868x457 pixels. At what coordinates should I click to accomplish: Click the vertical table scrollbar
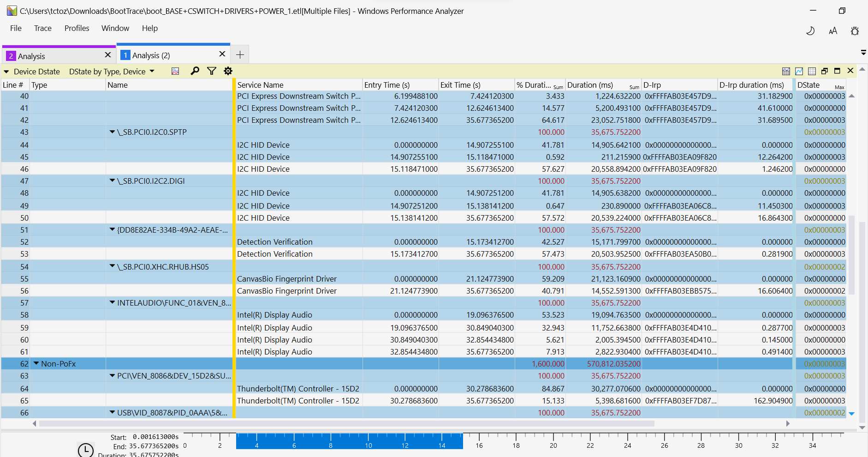tap(851, 254)
